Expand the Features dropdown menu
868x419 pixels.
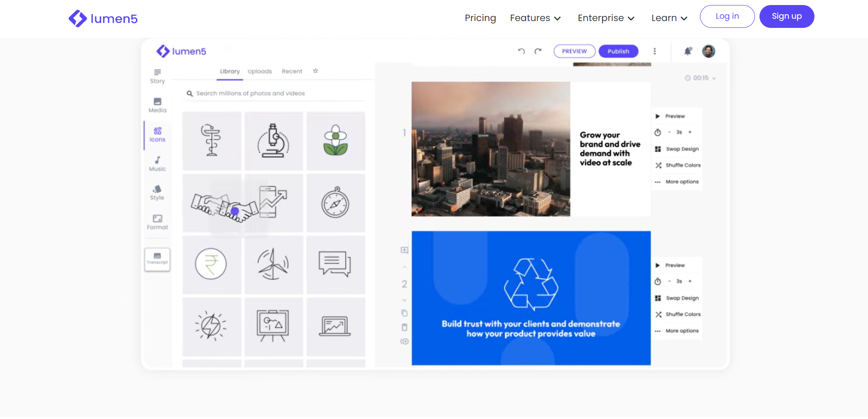[535, 18]
